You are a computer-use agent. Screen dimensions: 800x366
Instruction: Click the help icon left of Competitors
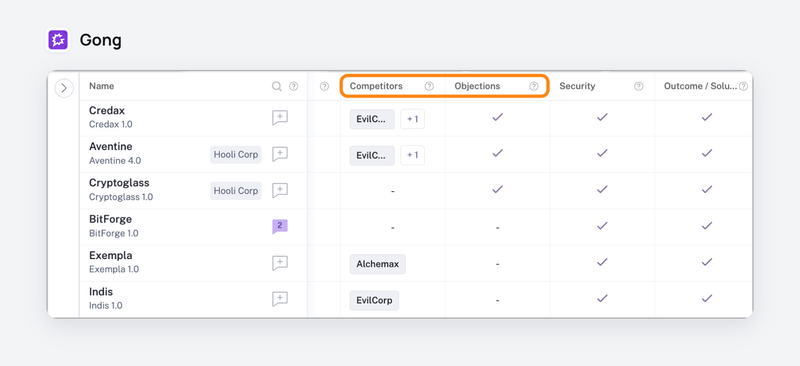point(324,86)
